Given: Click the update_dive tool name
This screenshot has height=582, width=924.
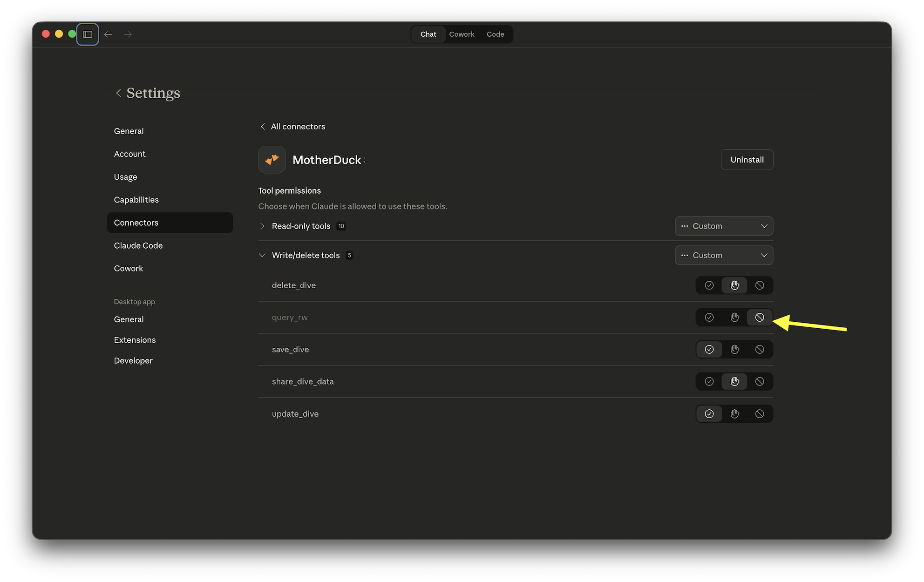Looking at the screenshot, I should tap(295, 414).
